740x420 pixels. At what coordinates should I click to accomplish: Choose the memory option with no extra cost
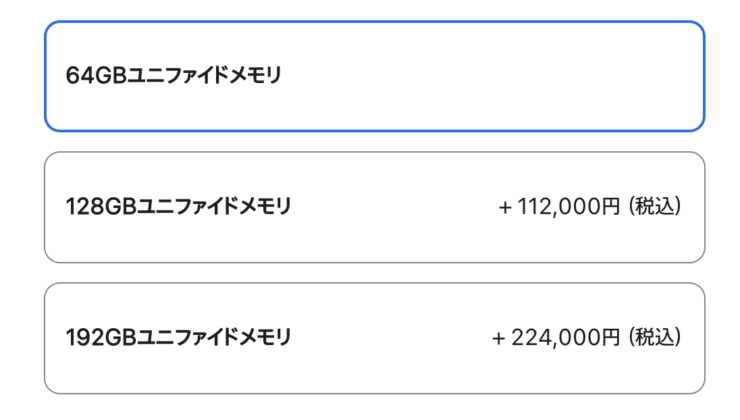pyautogui.click(x=375, y=76)
